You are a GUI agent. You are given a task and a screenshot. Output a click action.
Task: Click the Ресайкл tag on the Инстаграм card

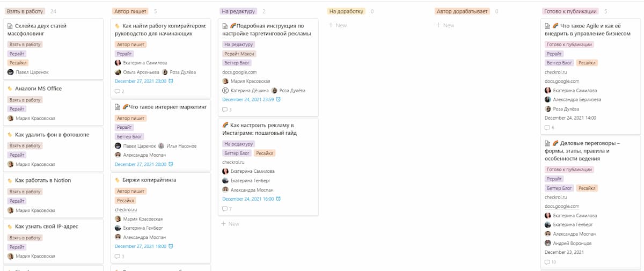pos(264,153)
